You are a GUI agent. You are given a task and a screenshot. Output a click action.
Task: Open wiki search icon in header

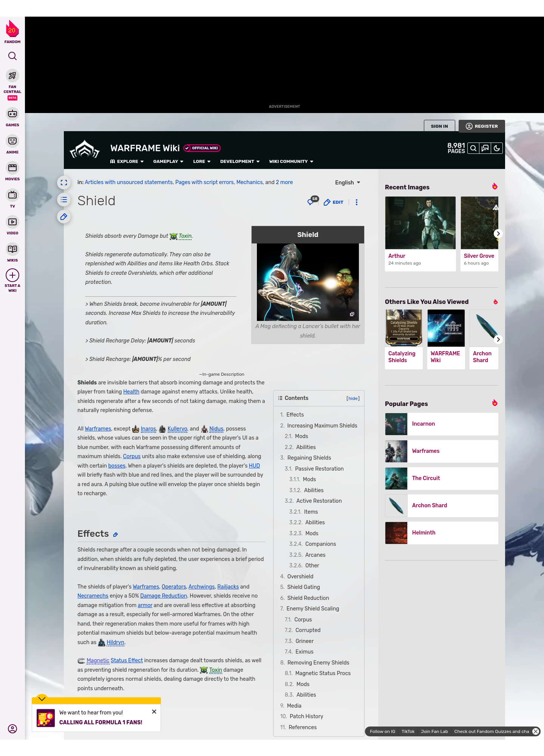(x=473, y=148)
